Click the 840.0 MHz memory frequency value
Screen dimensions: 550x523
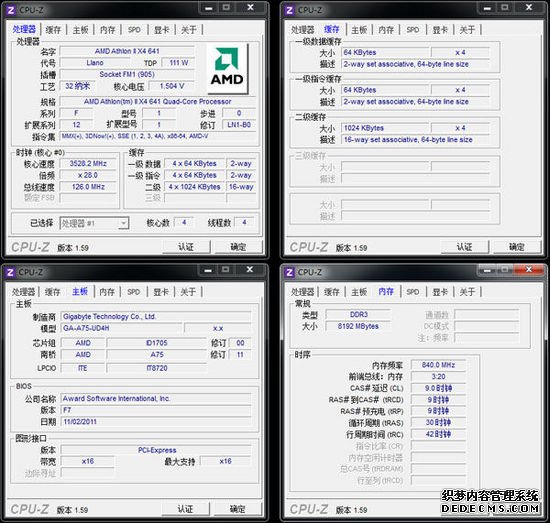pyautogui.click(x=438, y=365)
